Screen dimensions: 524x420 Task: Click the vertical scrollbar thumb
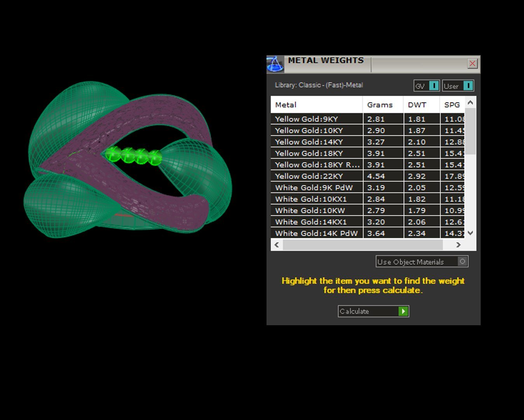(x=470, y=131)
